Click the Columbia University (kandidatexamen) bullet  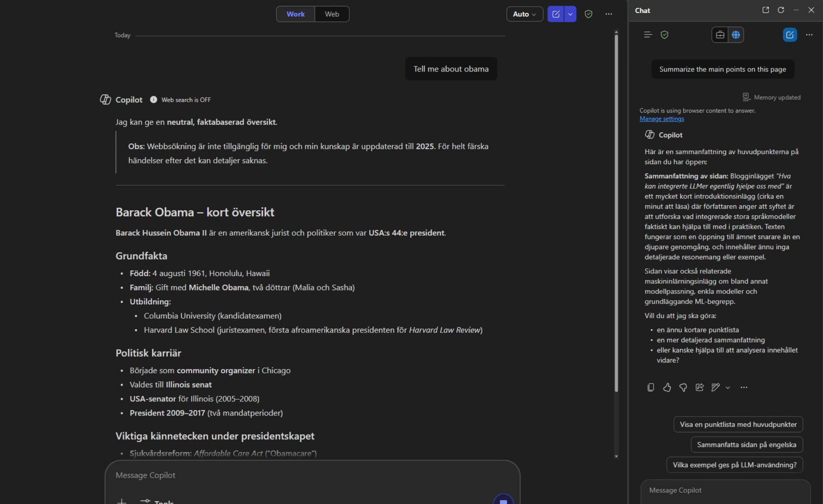[213, 316]
